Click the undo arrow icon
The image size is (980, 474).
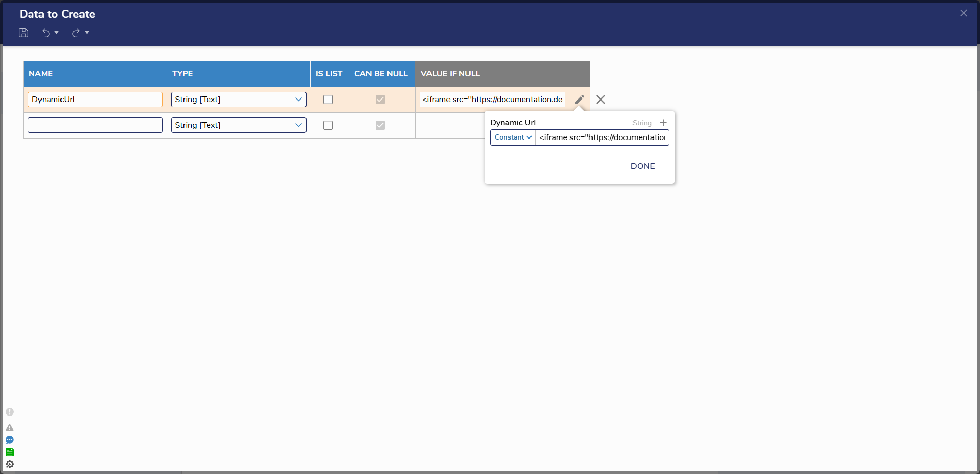(46, 33)
